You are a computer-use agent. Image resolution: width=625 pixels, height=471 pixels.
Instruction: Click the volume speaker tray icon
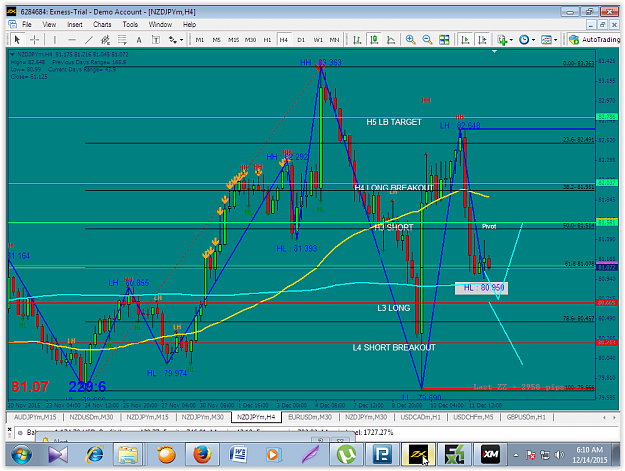coord(560,455)
